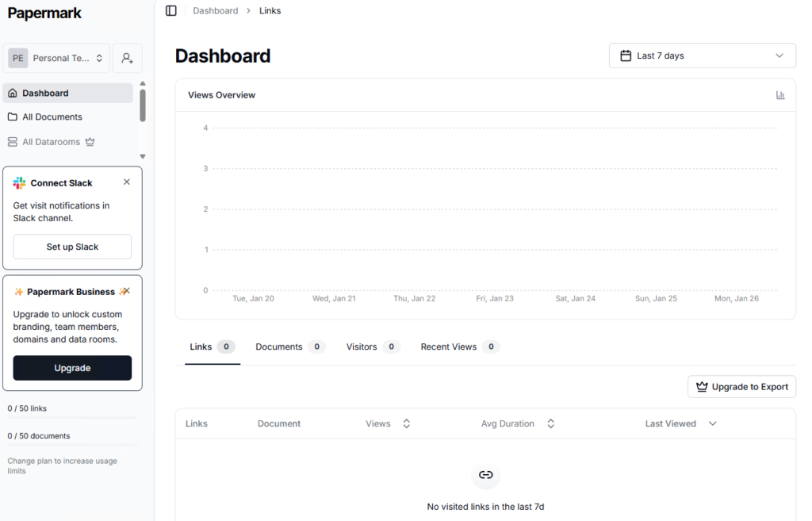Open the Personal Team switcher dropdown
Screen dimensions: 812x521
coord(56,58)
